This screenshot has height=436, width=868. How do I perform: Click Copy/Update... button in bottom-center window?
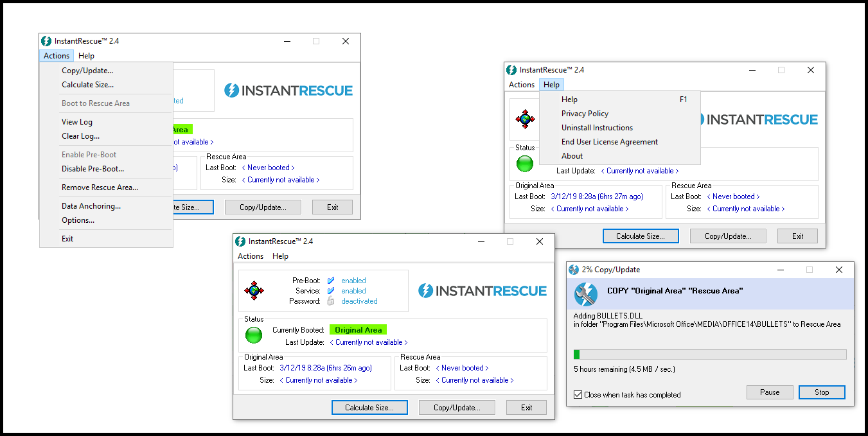457,408
